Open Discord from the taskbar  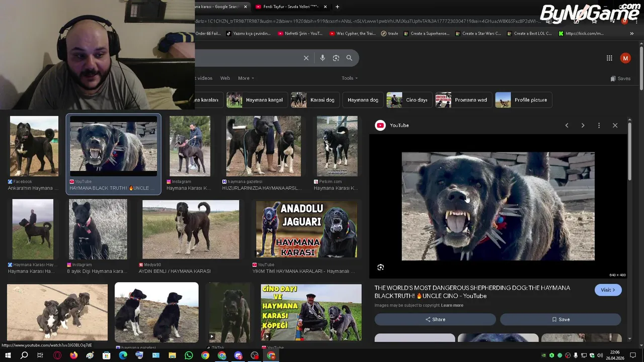(x=238, y=355)
